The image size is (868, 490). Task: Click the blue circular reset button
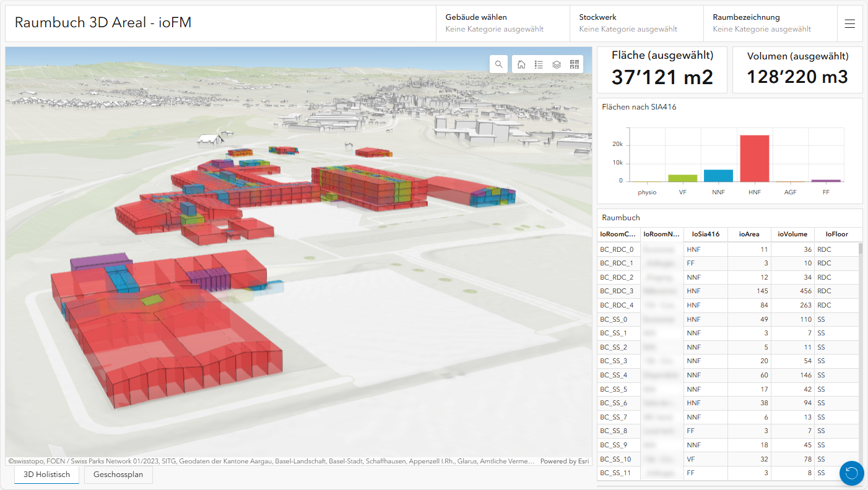851,473
